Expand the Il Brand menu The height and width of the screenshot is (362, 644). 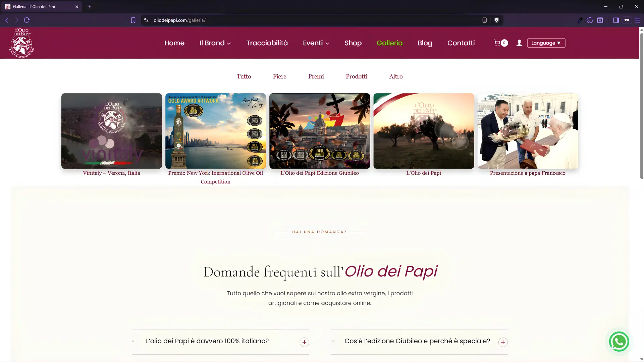215,43
